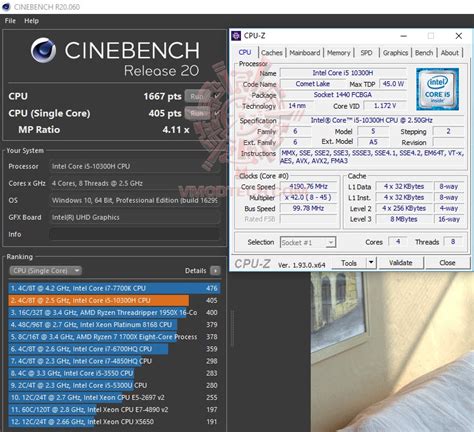Viewport: 474px width, 432px height.
Task: Click the Processor field in Your System
Action: pyautogui.click(x=135, y=166)
